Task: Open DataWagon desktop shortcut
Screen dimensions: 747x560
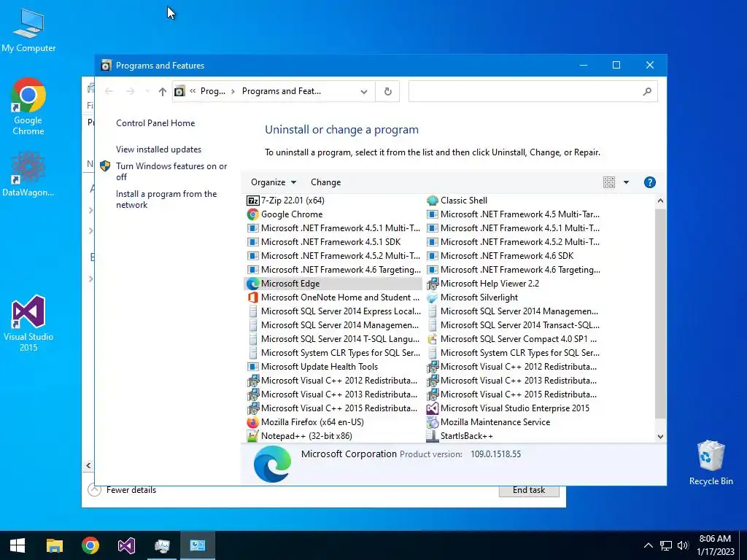Action: (28, 174)
